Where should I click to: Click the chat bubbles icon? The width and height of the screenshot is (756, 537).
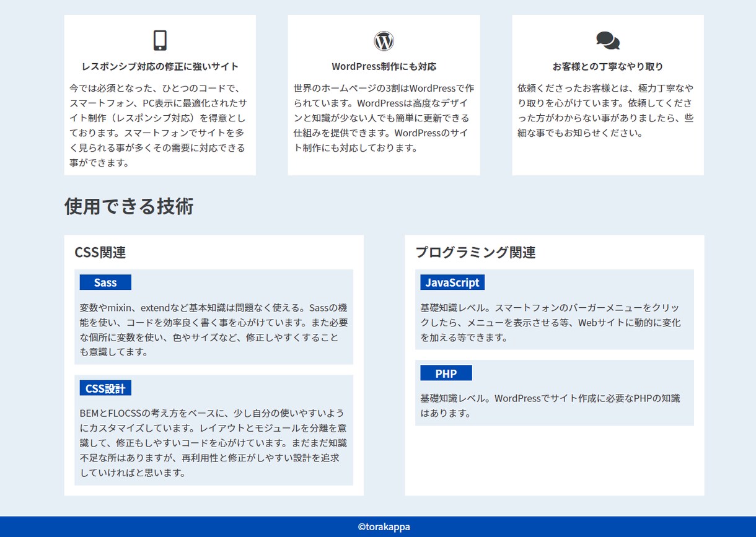point(608,41)
